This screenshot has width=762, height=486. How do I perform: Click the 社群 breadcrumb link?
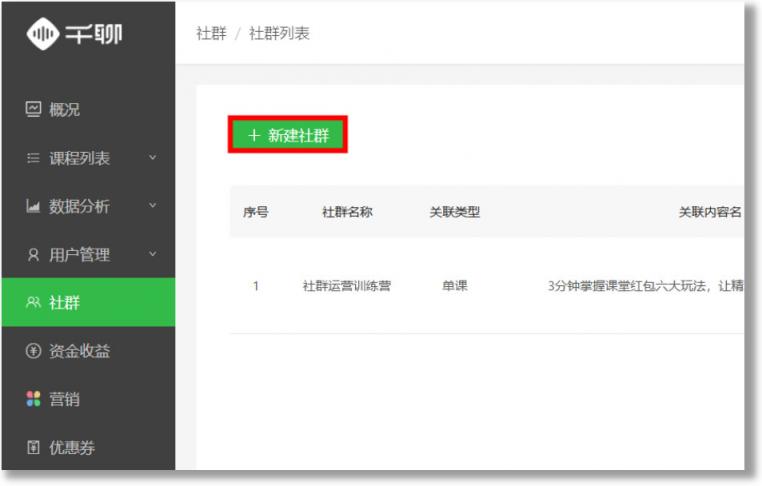[x=211, y=33]
